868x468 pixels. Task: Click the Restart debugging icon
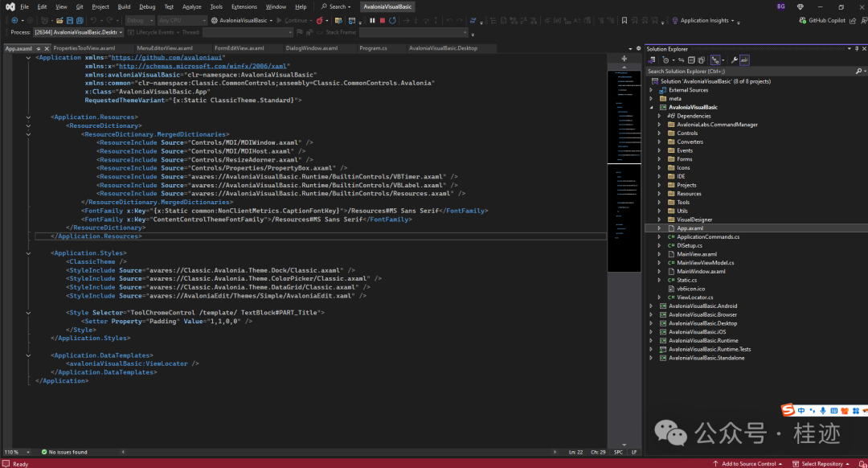pyautogui.click(x=392, y=20)
